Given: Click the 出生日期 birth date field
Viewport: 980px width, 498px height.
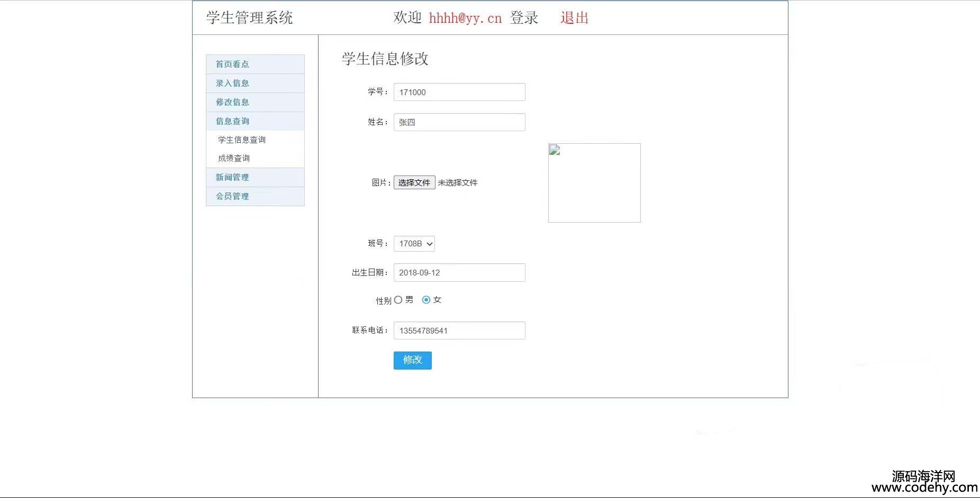Looking at the screenshot, I should coord(459,273).
